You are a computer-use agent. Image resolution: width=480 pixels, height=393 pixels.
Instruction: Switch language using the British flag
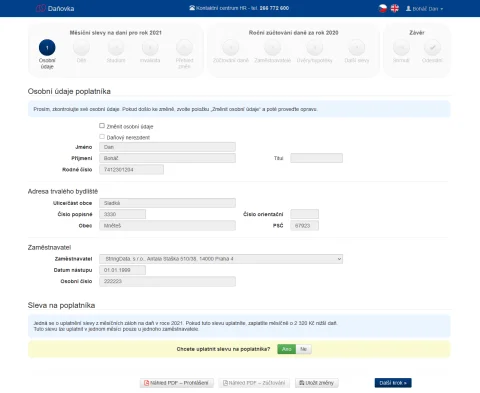395,8
